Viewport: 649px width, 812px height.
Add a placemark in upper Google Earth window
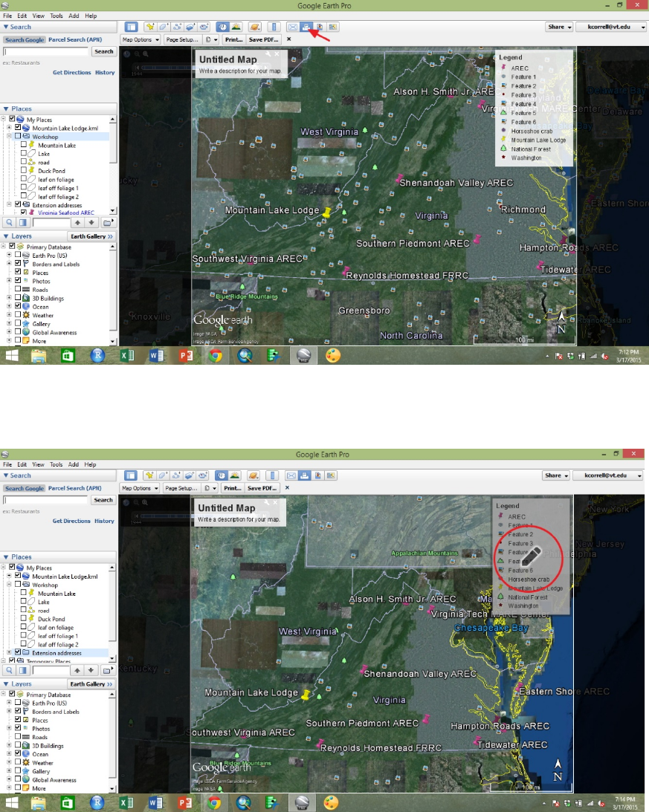150,27
